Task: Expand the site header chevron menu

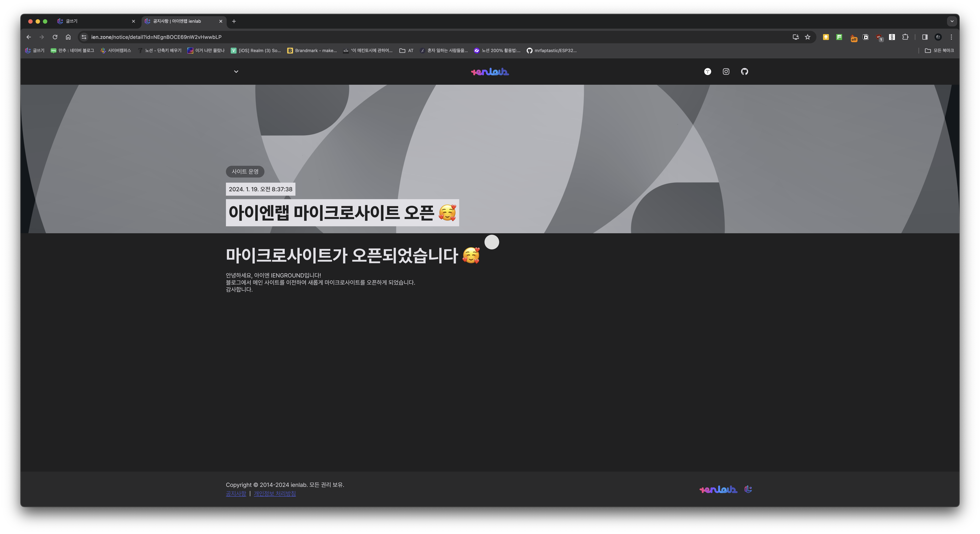Action: coord(236,72)
